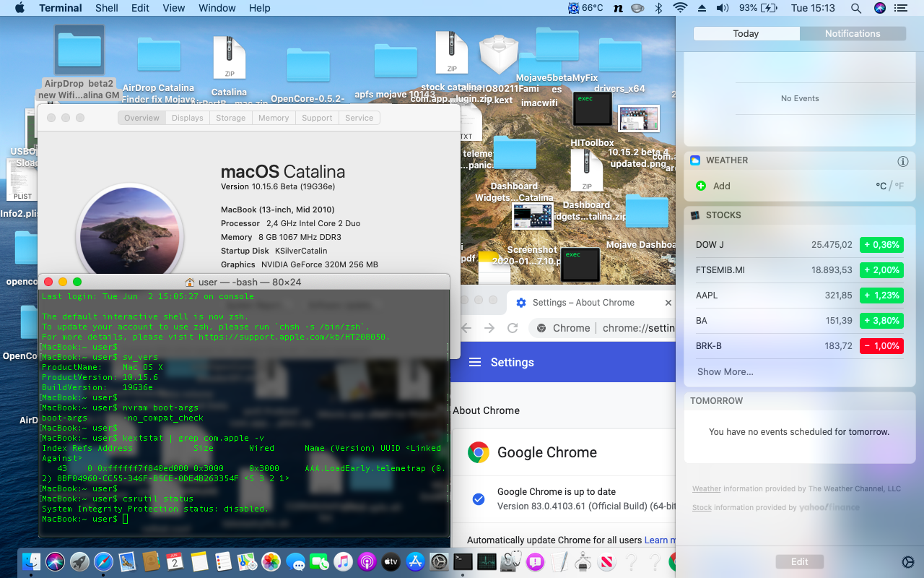Viewport: 924px width, 578px height.
Task: Open battery 93% status dropdown
Action: [758, 8]
